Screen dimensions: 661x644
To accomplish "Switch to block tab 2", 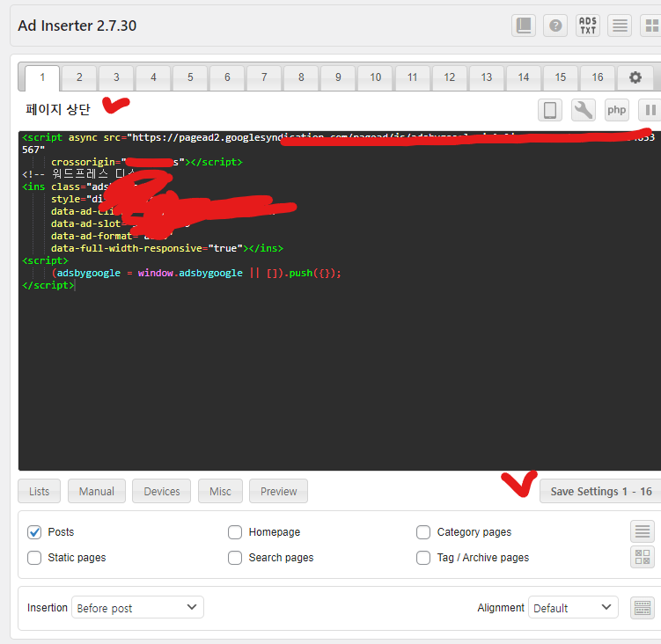I will [79, 77].
